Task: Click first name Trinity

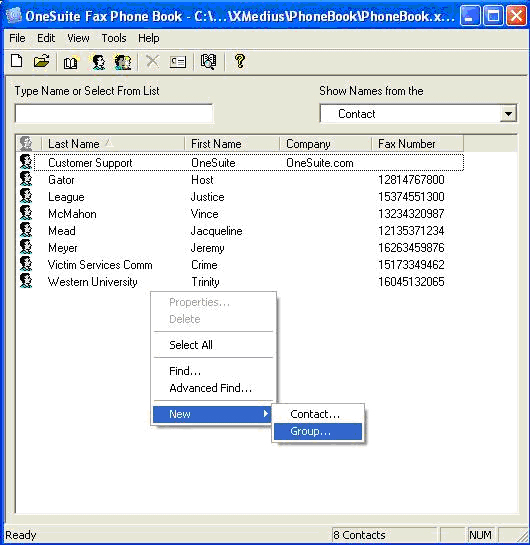Action: [x=205, y=282]
